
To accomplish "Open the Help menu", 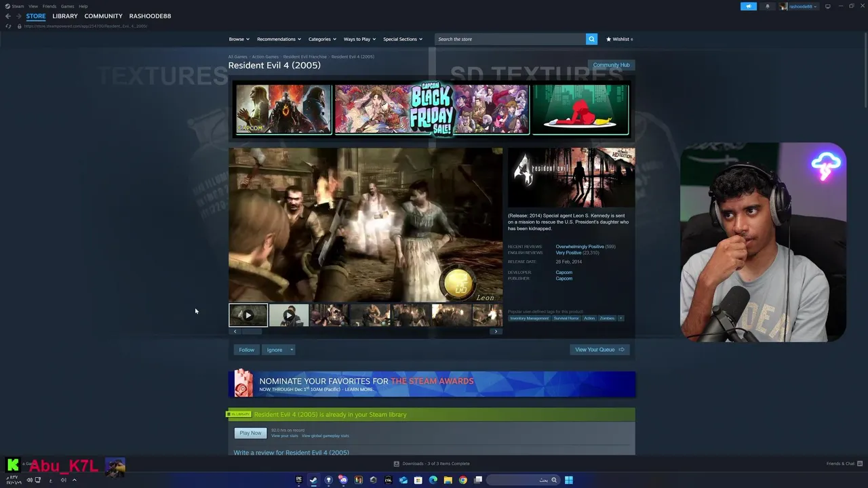I will pyautogui.click(x=83, y=6).
